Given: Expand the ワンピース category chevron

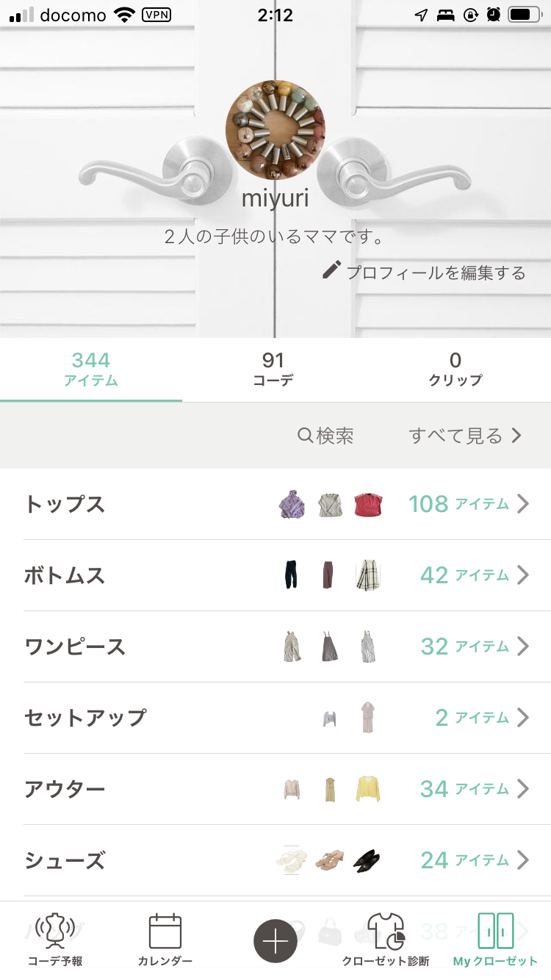Looking at the screenshot, I should tap(522, 646).
